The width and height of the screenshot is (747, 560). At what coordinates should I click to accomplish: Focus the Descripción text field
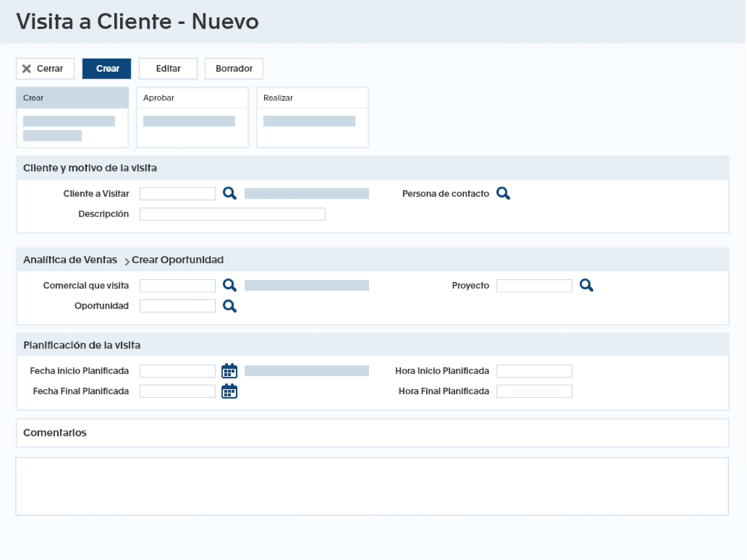click(x=232, y=214)
